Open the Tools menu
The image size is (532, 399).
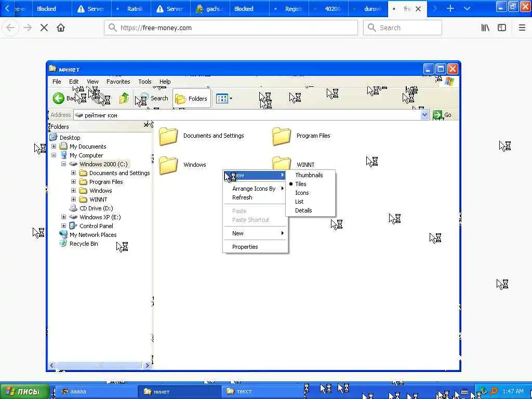144,82
